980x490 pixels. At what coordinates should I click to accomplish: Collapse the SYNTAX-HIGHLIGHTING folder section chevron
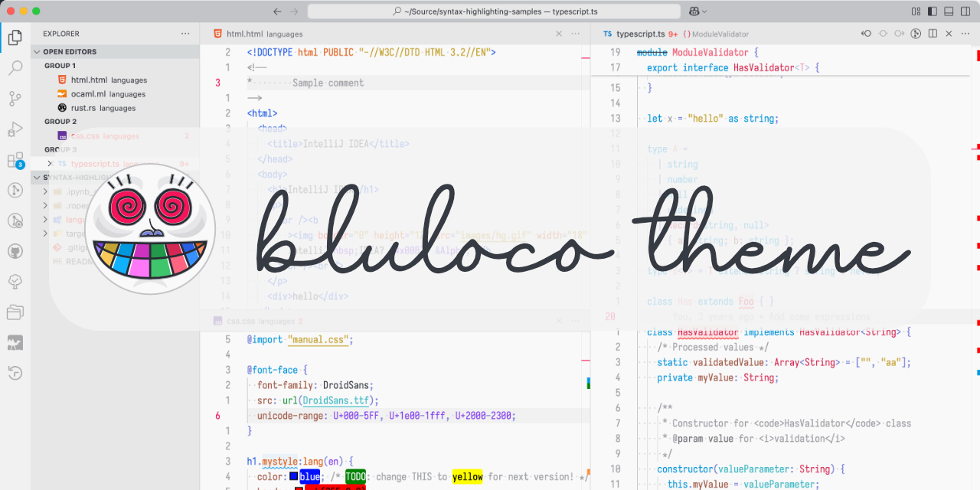coord(37,178)
